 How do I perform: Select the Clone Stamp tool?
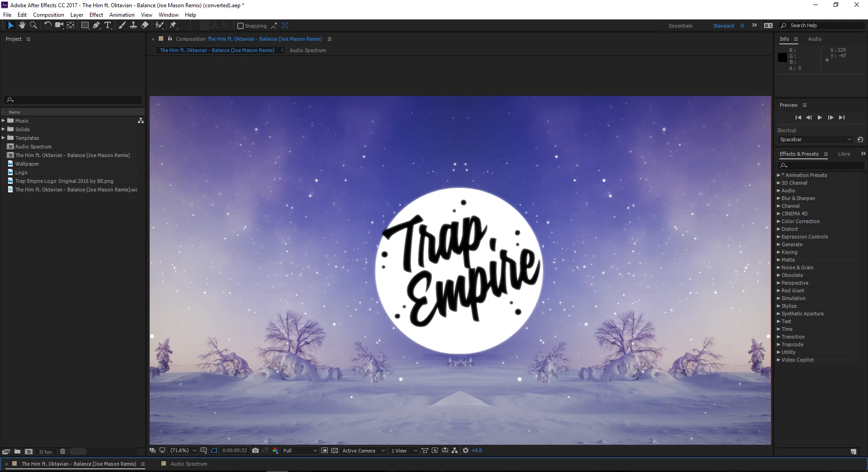[133, 25]
